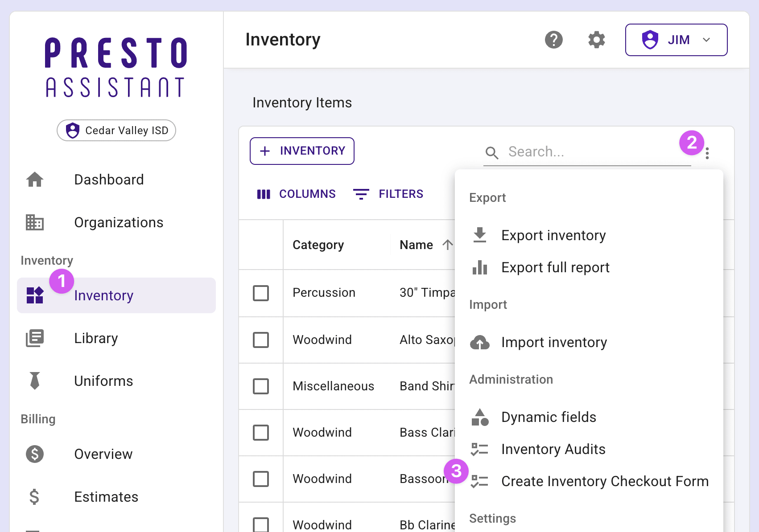The image size is (759, 532).
Task: Click the three-dot more options icon
Action: [707, 153]
